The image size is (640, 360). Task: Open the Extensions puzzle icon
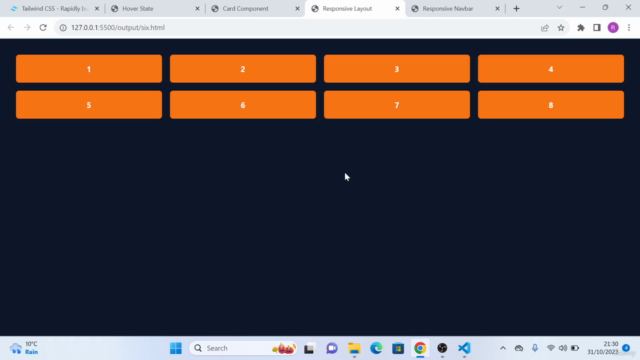point(581,28)
